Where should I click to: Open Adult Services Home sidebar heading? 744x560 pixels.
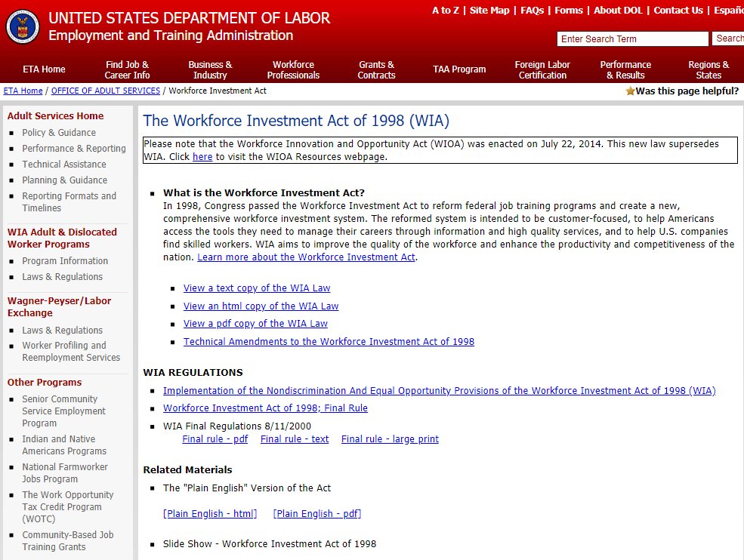click(x=55, y=115)
